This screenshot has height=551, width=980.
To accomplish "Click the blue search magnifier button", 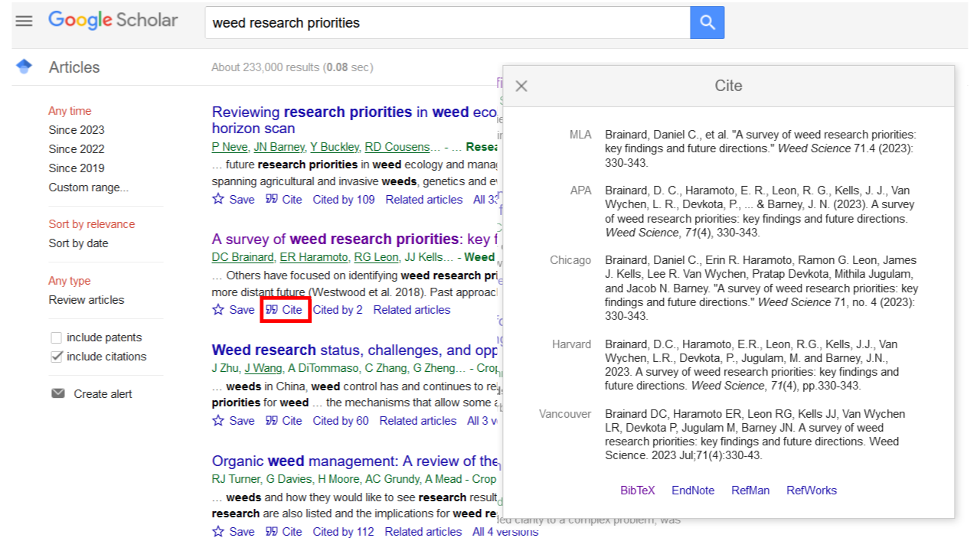I will point(707,23).
